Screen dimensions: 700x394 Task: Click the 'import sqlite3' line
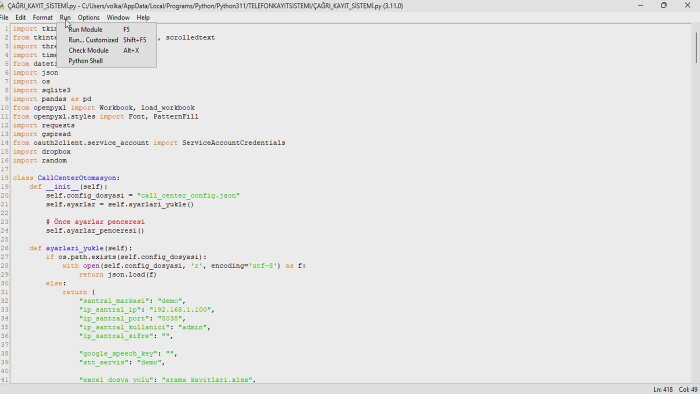click(42, 90)
